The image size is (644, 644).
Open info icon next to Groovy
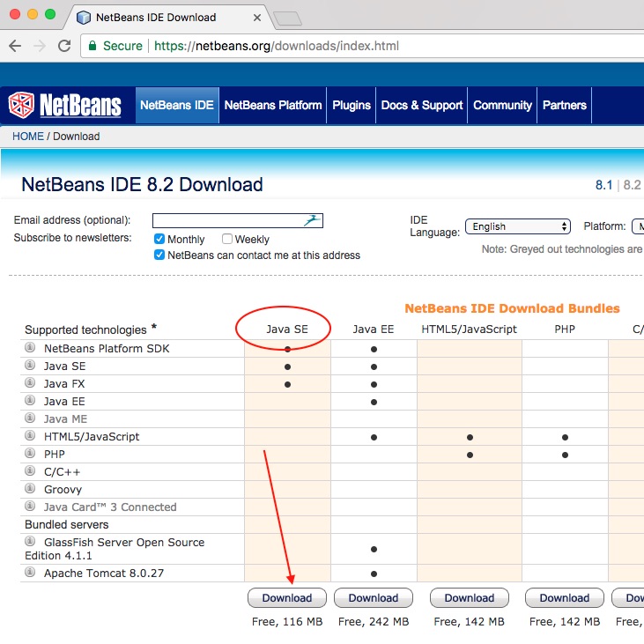point(30,488)
